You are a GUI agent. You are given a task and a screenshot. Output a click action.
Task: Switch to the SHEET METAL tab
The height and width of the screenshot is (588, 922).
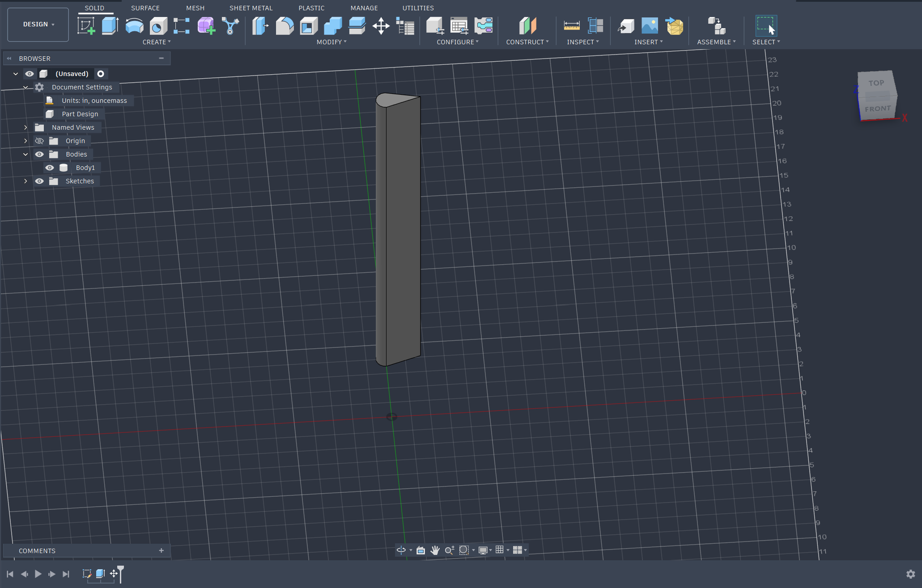pos(251,8)
